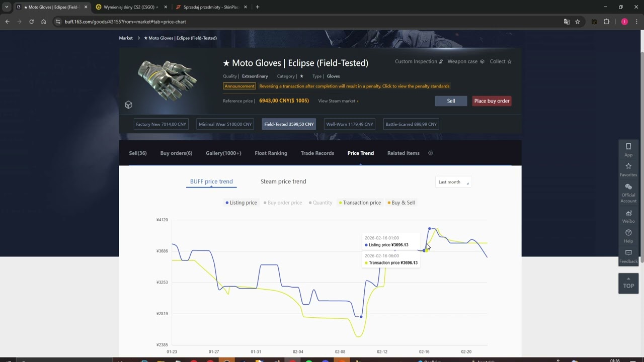The image size is (644, 362).
Task: Open the App sidebar icon
Action: point(628,149)
